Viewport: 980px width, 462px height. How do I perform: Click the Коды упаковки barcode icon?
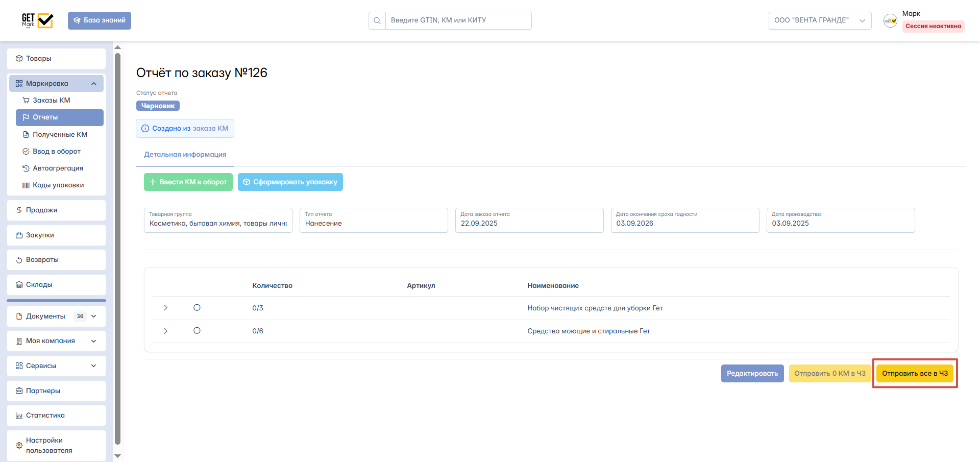tap(26, 185)
